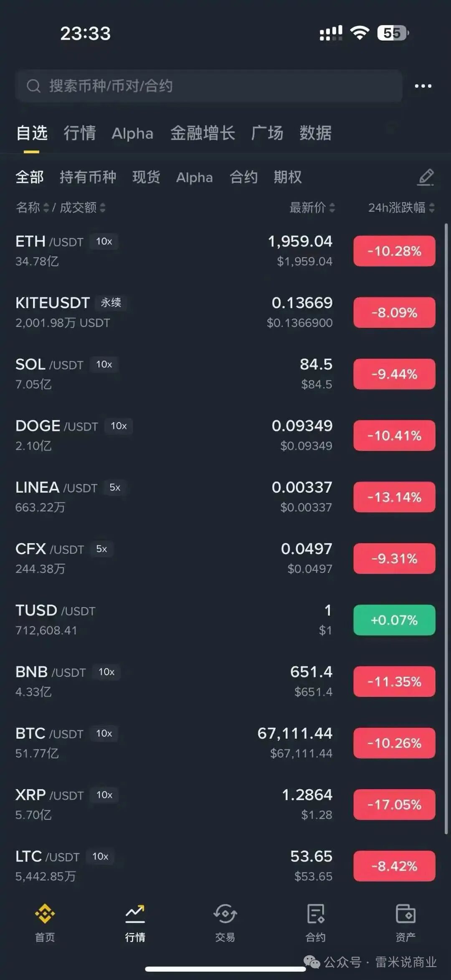Open the three-dot more menu

(x=423, y=86)
